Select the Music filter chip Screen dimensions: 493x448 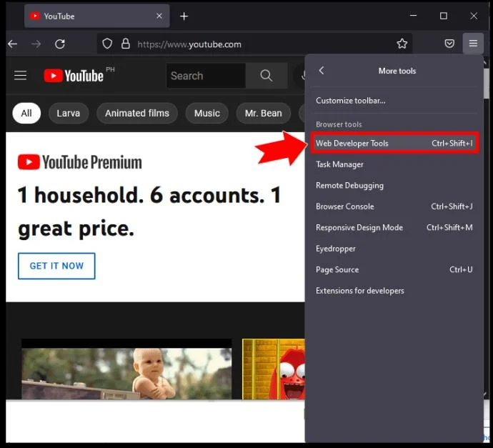207,113
